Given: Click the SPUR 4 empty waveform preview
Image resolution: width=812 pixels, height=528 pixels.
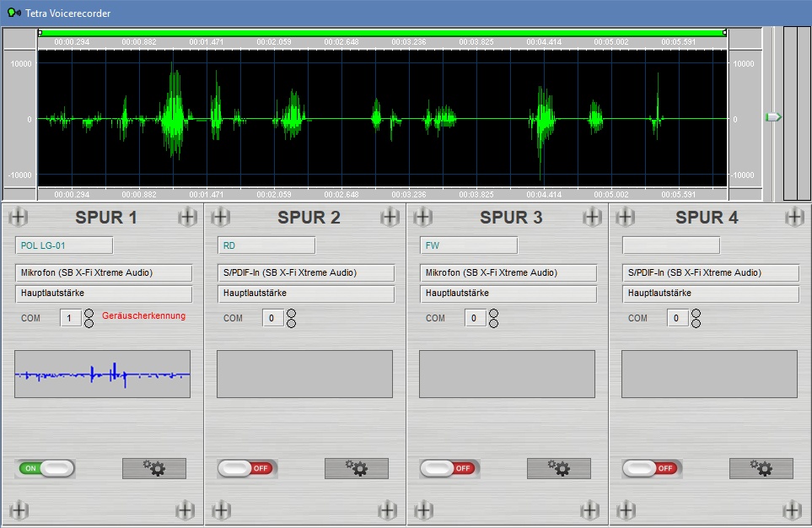Looking at the screenshot, I should click(x=709, y=374).
